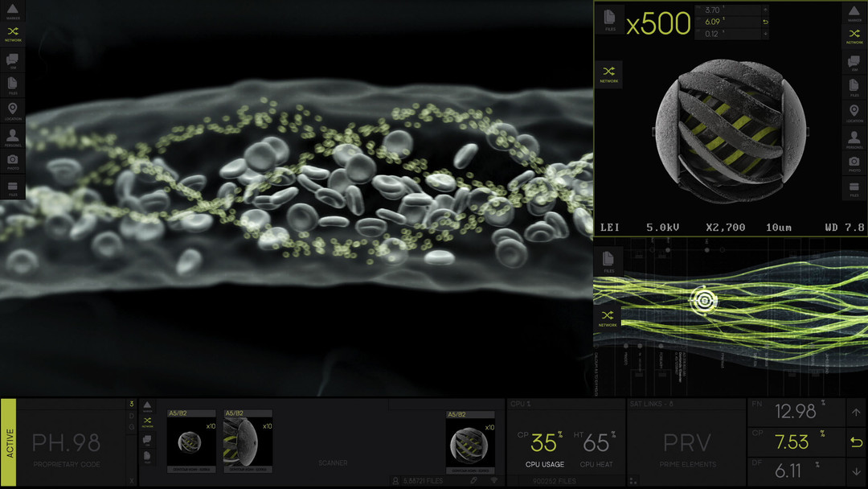Step up using the arrow beside 12.98
This screenshot has height=489, width=868.
(857, 412)
